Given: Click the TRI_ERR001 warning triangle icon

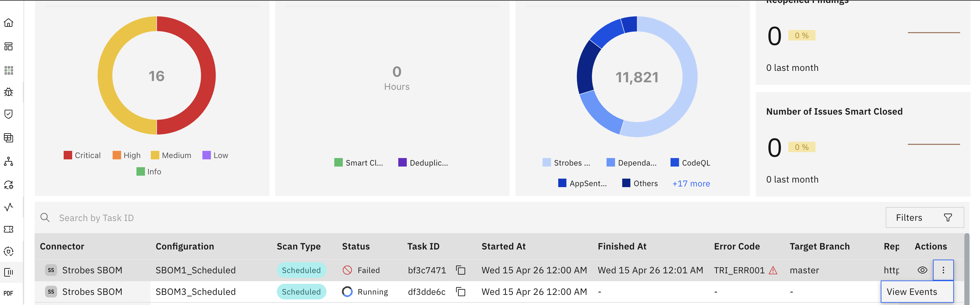Looking at the screenshot, I should [x=773, y=270].
